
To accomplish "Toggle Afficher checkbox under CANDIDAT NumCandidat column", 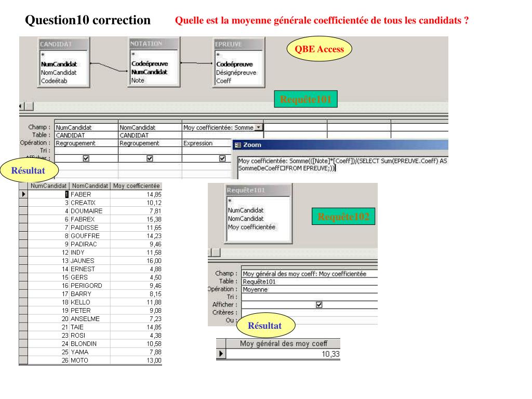I will [86, 158].
